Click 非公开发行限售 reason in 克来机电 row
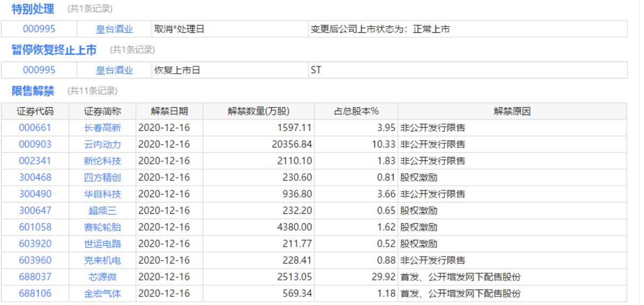 tap(432, 260)
